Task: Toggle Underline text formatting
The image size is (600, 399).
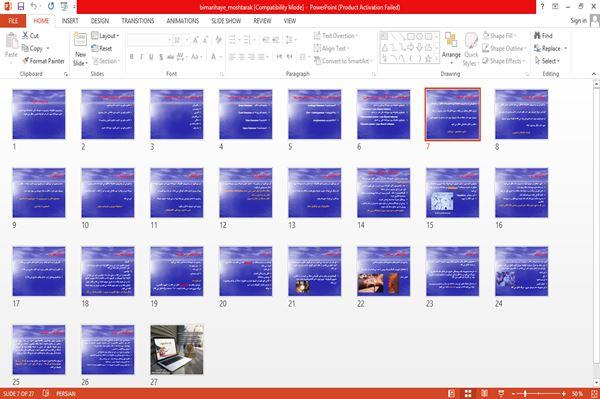Action: 151,57
